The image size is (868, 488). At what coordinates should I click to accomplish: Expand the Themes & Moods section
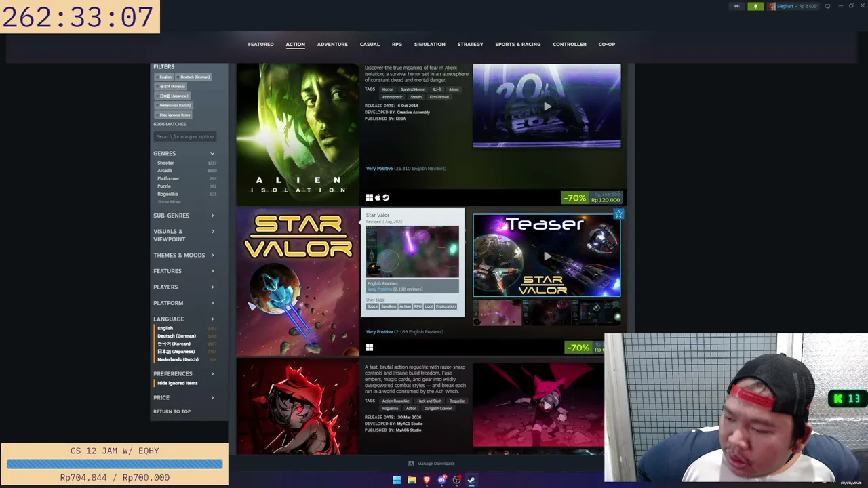[184, 256]
